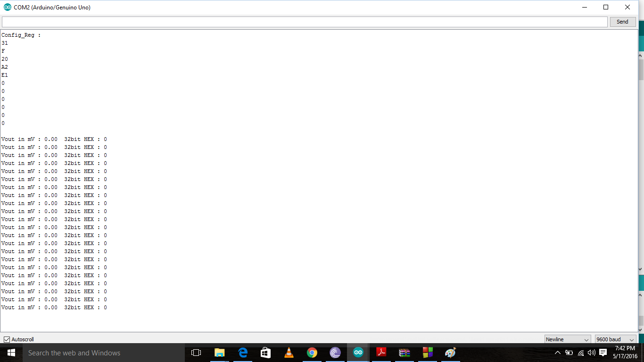Open WinRAR from the taskbar

point(405,353)
